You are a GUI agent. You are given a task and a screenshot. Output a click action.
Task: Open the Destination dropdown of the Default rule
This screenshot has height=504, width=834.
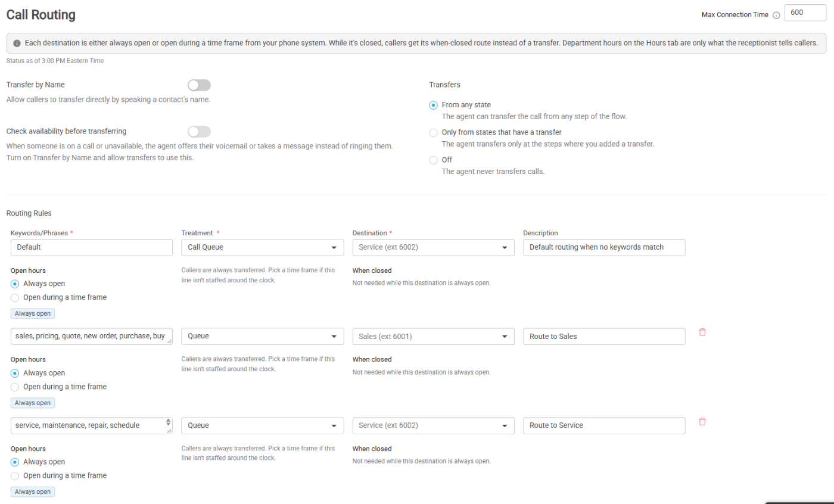pyautogui.click(x=433, y=247)
